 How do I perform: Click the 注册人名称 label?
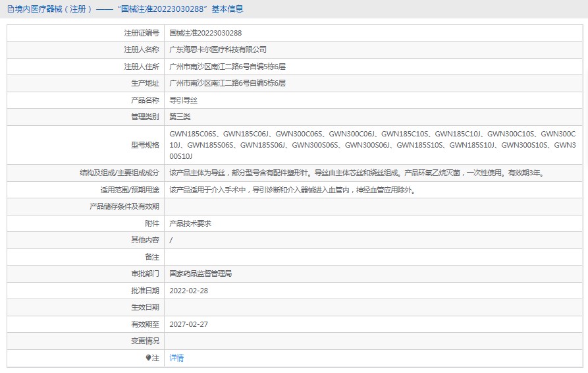[142, 49]
